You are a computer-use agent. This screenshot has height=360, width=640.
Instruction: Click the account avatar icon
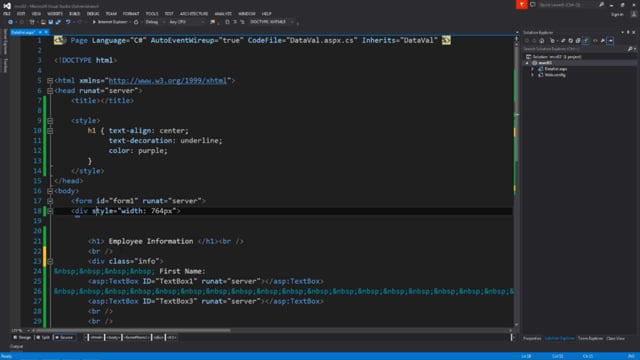point(633,14)
